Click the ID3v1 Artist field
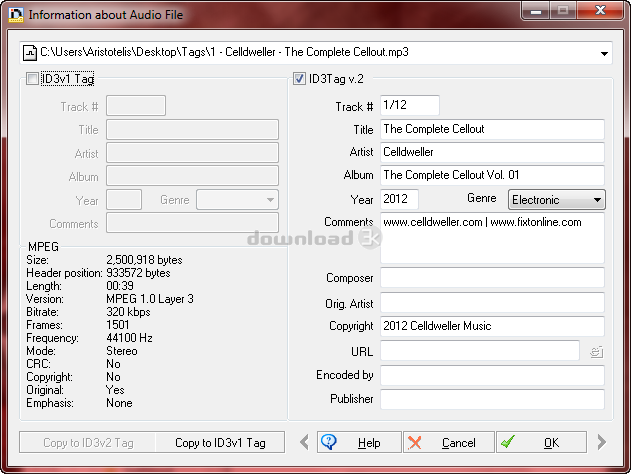Image resolution: width=631 pixels, height=474 pixels. 192,153
